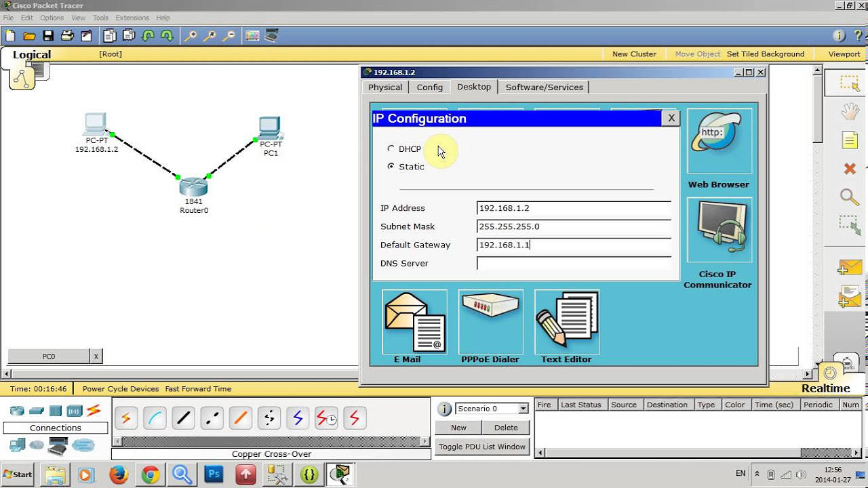Screen dimensions: 868x488
Task: Select the Serial DCE clock cable
Action: click(326, 418)
